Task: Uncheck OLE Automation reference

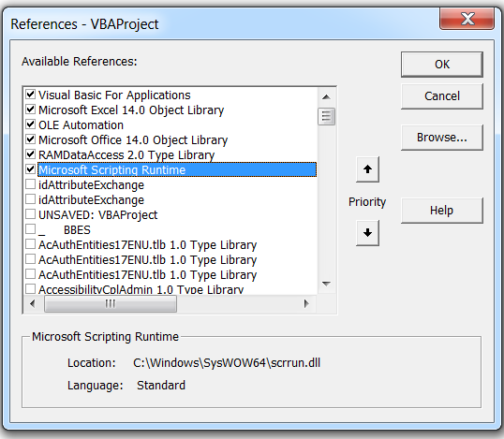Action: (31, 124)
